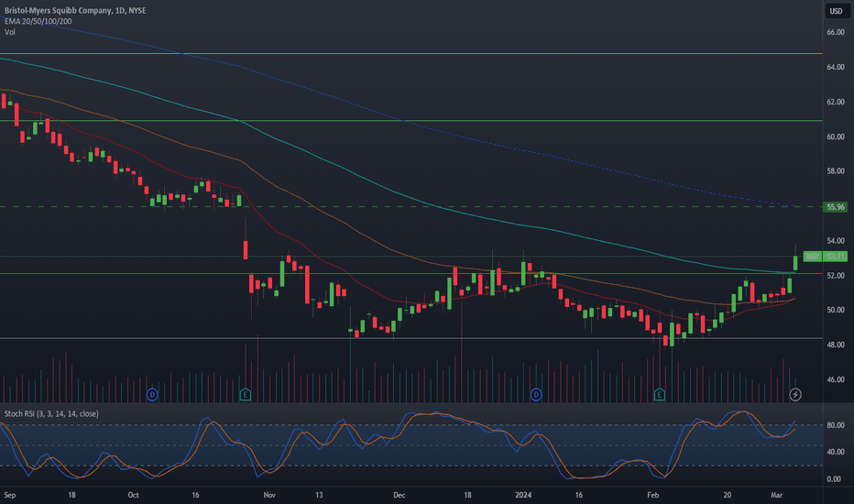The width and height of the screenshot is (854, 504).
Task: Select the Vol indicator legend
Action: click(x=10, y=32)
